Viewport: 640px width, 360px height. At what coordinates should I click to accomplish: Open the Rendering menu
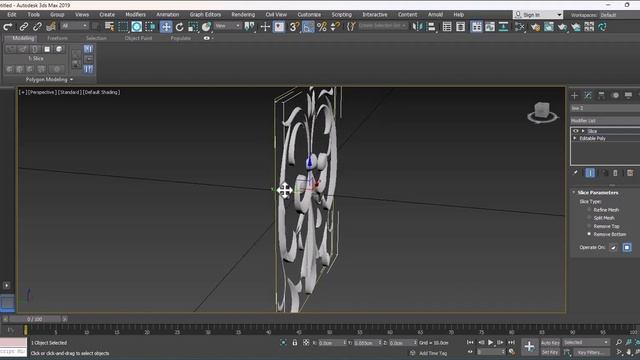(243, 14)
